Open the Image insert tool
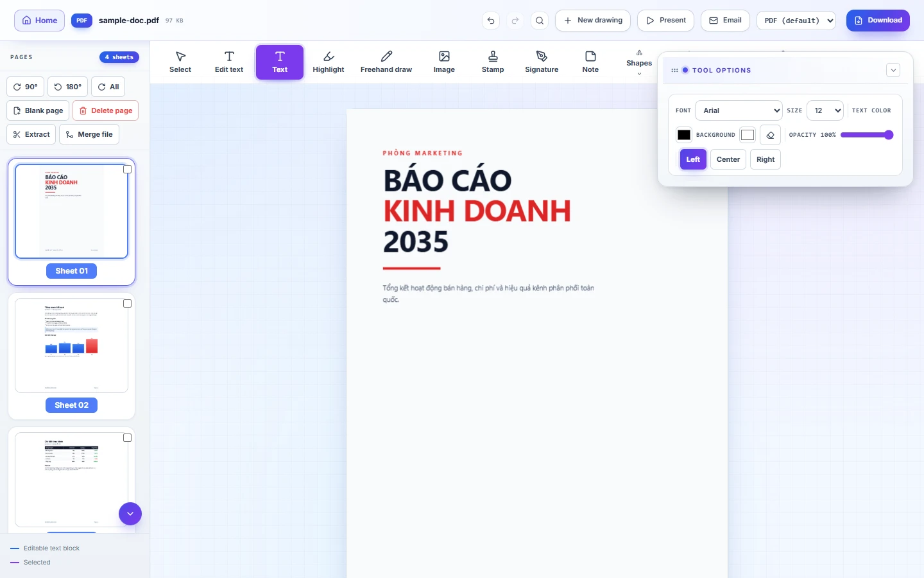The height and width of the screenshot is (578, 924). pyautogui.click(x=444, y=62)
